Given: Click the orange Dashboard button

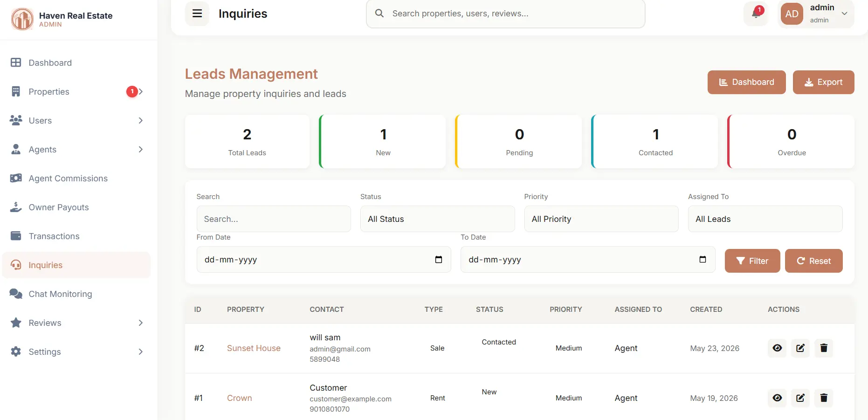Looking at the screenshot, I should tap(746, 82).
